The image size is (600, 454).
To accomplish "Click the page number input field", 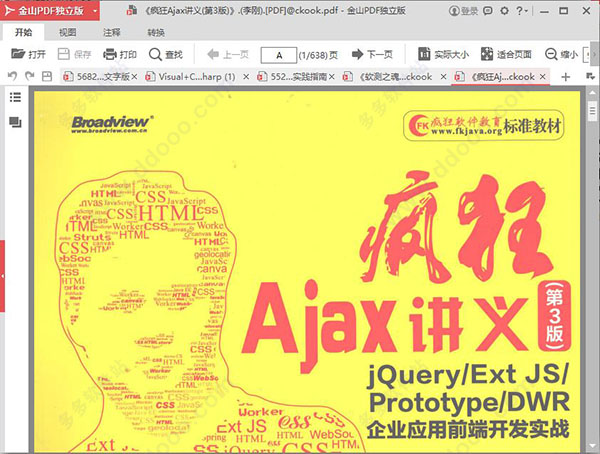I will (279, 55).
